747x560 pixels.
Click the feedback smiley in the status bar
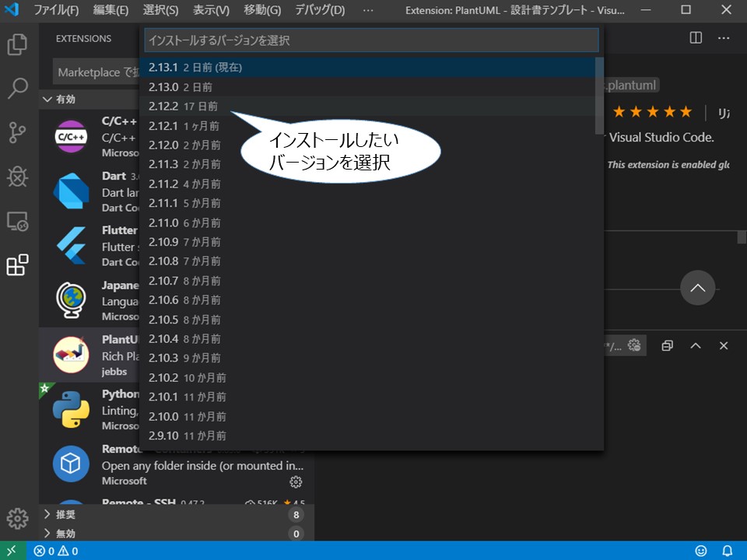pyautogui.click(x=701, y=551)
